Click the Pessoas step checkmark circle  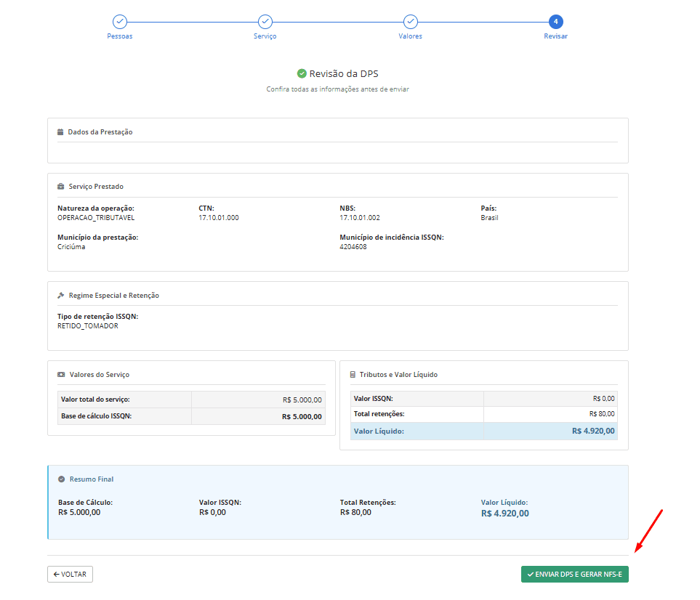(120, 22)
